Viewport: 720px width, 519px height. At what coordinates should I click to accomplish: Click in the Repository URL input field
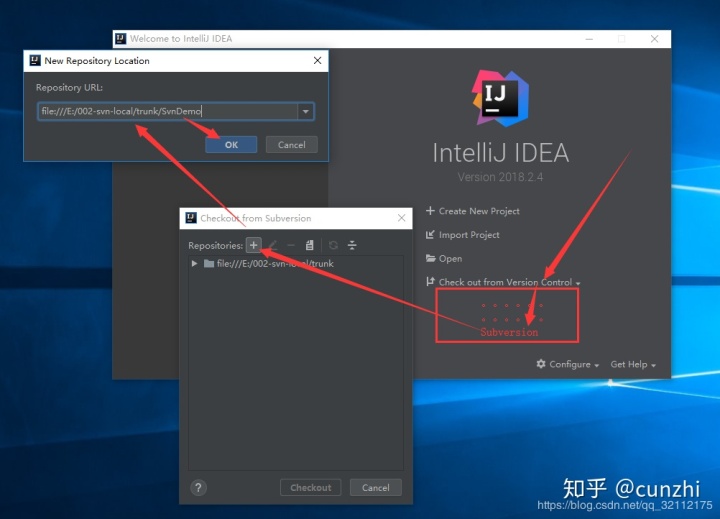[168, 111]
